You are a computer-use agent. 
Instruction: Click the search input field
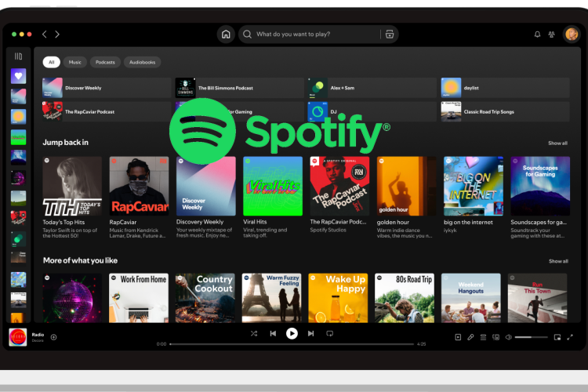click(x=317, y=34)
